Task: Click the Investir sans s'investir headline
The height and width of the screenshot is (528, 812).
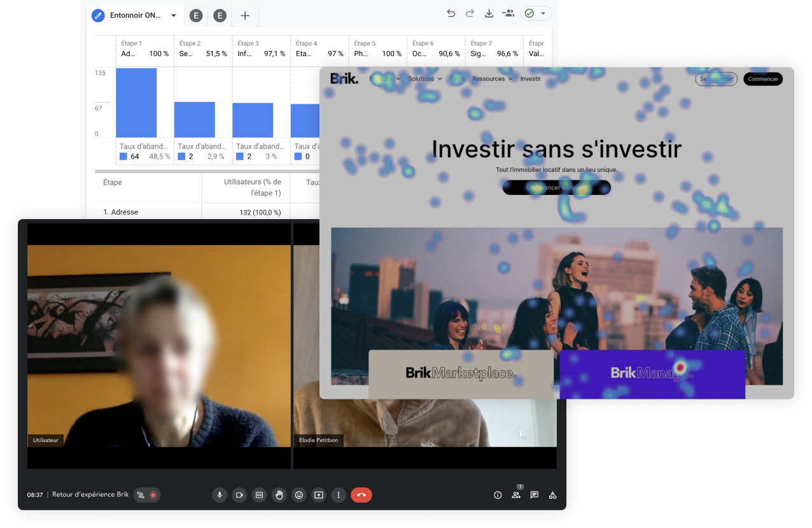Action: 557,149
